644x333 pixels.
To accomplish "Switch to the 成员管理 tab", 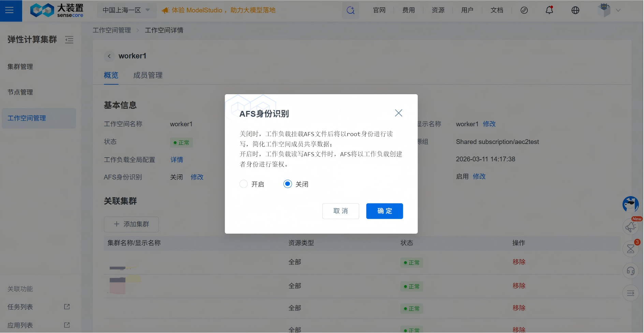I will pos(148,75).
